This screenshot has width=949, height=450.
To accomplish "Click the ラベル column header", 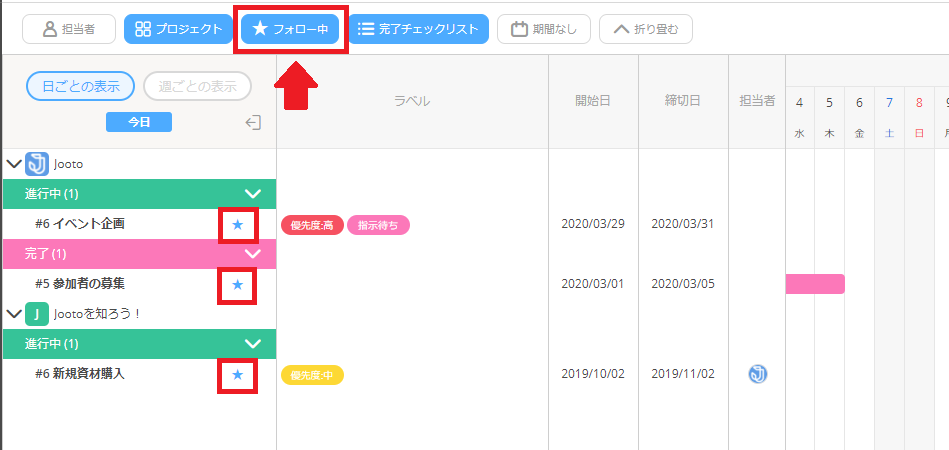I will (x=412, y=101).
